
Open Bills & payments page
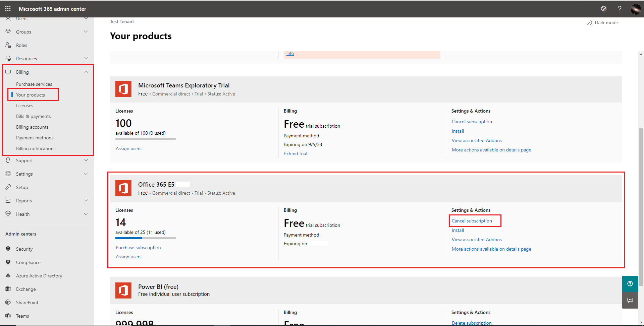pyautogui.click(x=34, y=116)
